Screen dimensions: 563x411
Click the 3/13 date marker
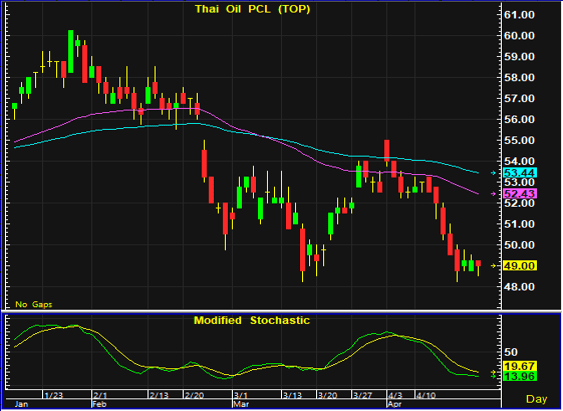tap(292, 396)
